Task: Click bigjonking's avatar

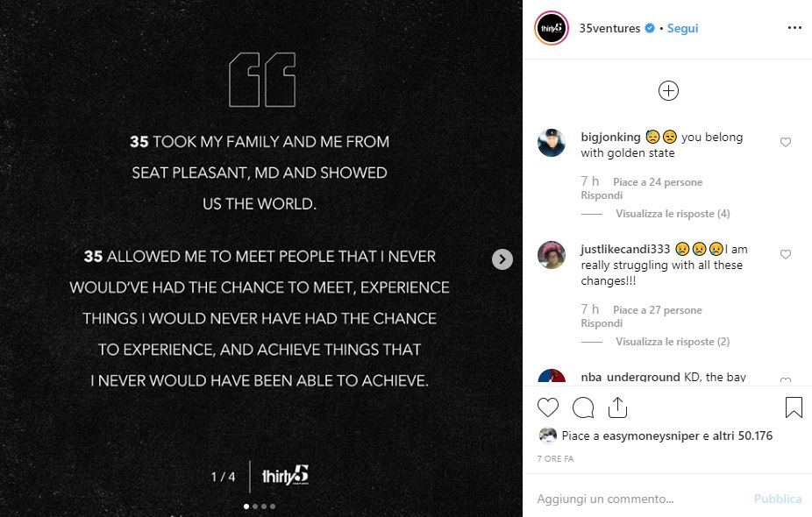Action: (552, 143)
